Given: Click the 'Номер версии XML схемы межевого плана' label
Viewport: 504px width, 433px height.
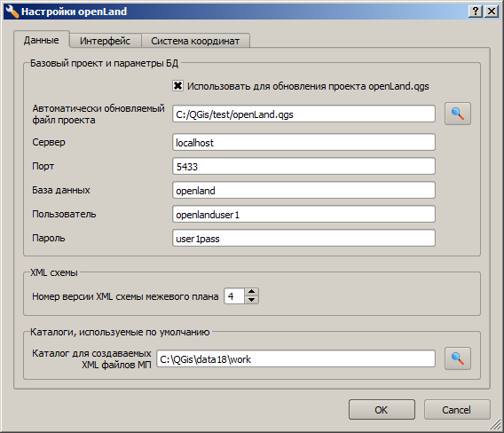Looking at the screenshot, I should 125,296.
